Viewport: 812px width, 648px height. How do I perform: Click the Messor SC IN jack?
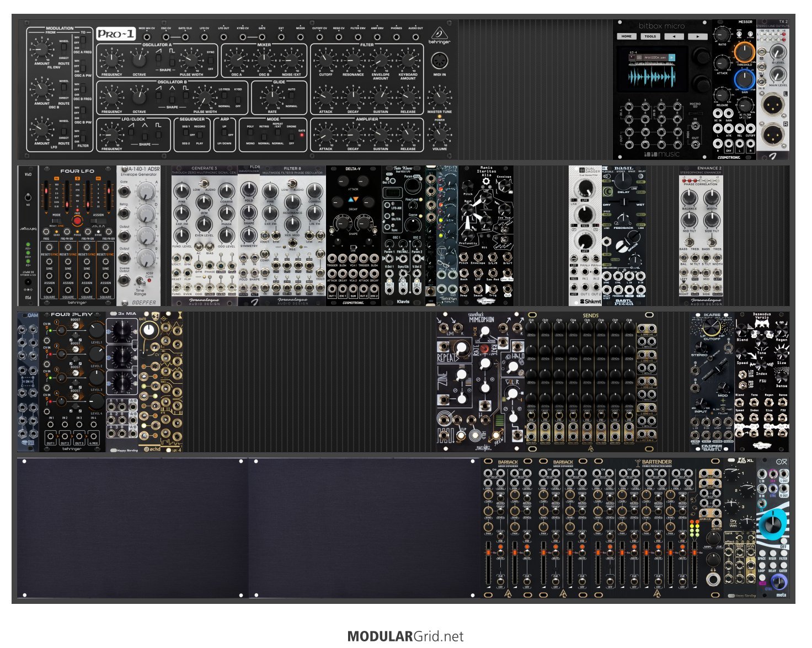click(718, 114)
